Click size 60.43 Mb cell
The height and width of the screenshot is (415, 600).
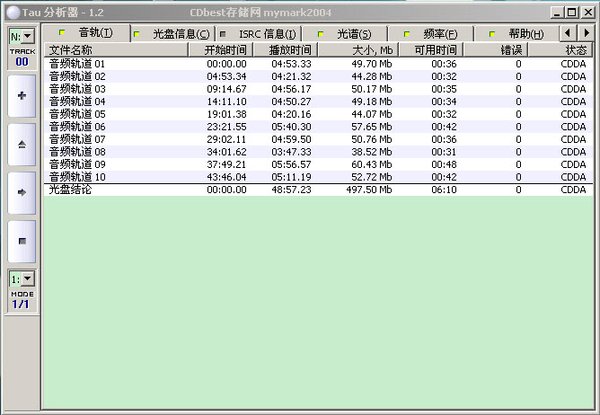coord(372,164)
